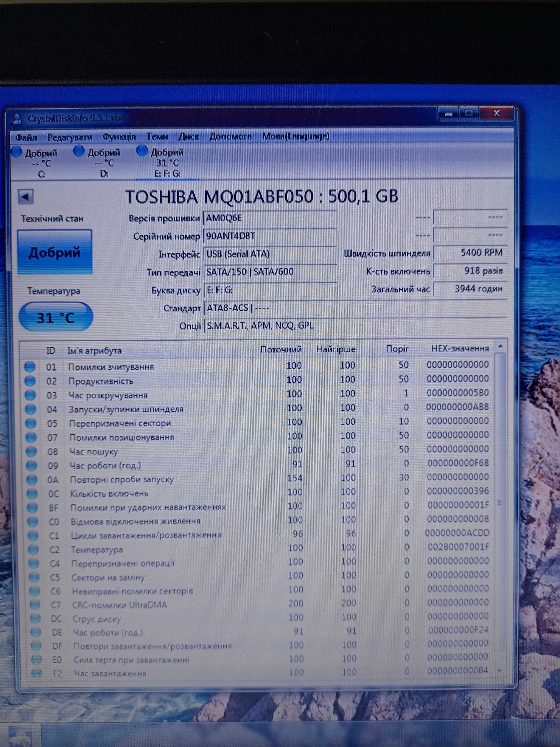Click the status dot for attribute 05
This screenshot has width=560, height=747.
[31, 424]
